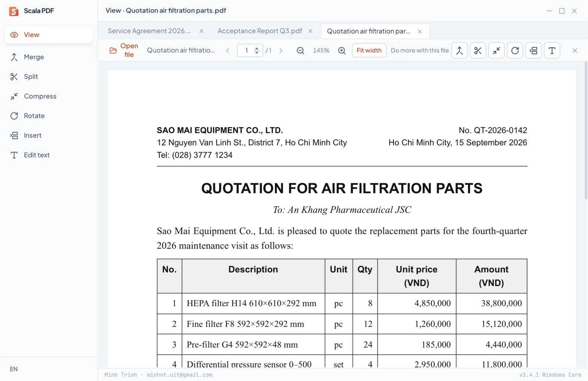Switch to Service Agreement 2026 tab
Viewport: 588px width, 381px height.
(149, 31)
